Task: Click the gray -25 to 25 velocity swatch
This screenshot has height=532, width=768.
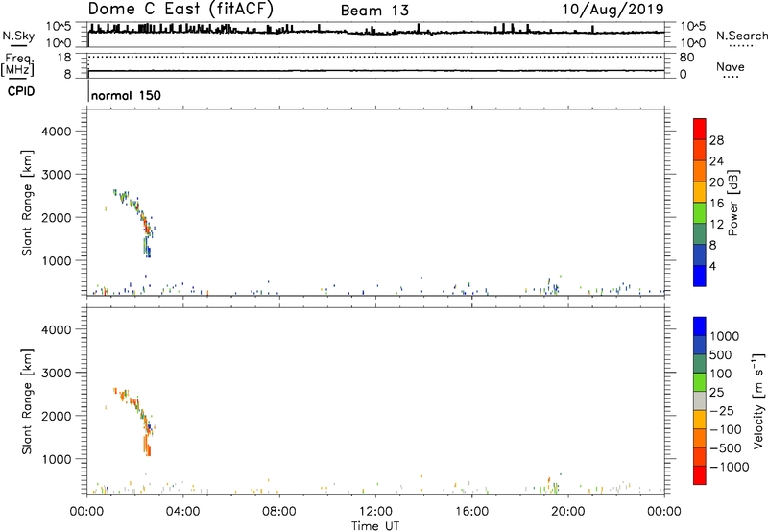Action: 700,401
